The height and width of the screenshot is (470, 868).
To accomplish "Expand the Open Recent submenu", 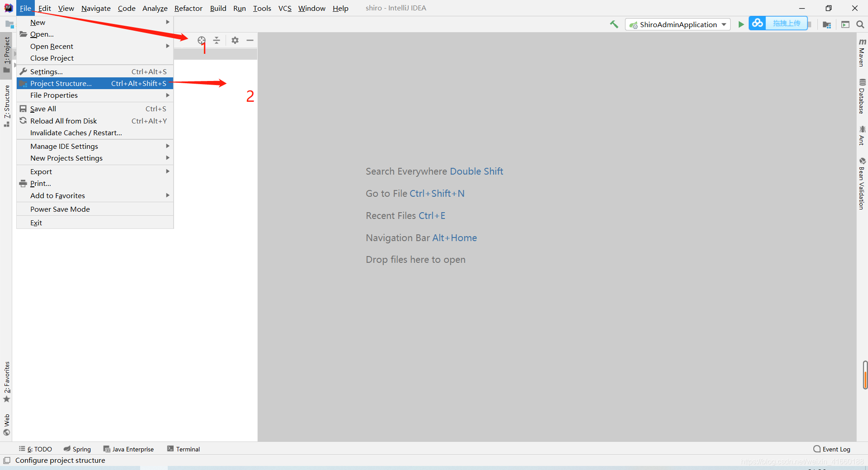I will (x=95, y=46).
